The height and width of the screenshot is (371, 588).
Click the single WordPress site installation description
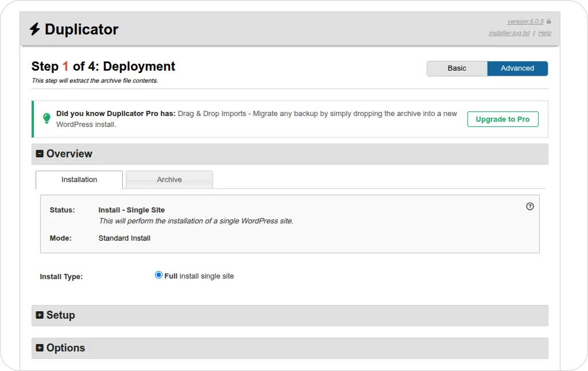tap(196, 221)
